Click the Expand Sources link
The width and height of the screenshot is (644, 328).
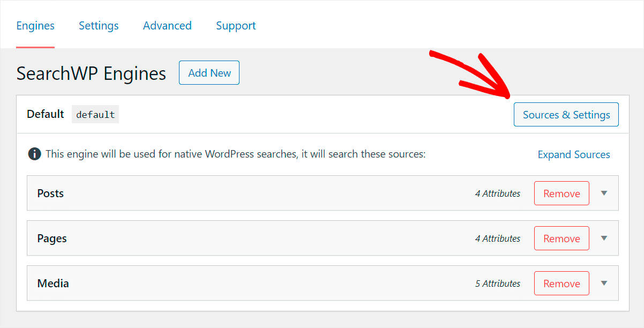pyautogui.click(x=574, y=154)
